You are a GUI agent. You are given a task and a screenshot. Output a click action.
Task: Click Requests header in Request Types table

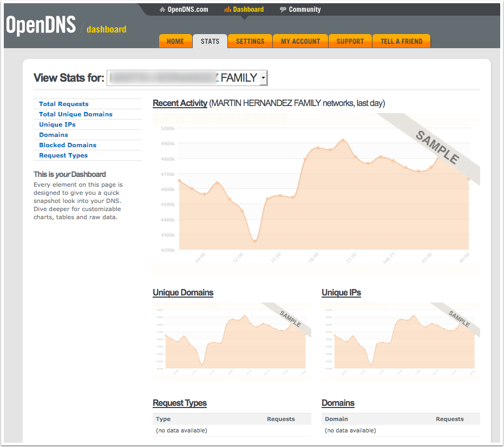280,419
